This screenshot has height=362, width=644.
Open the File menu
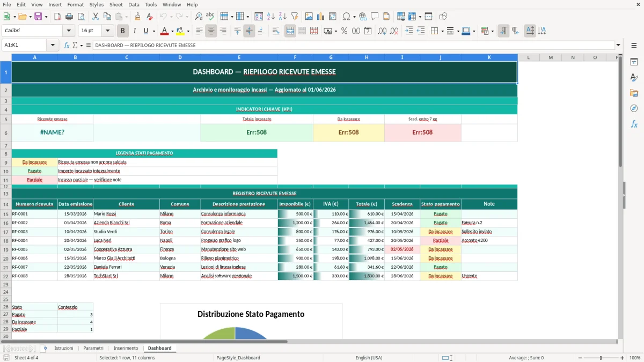[x=7, y=4]
